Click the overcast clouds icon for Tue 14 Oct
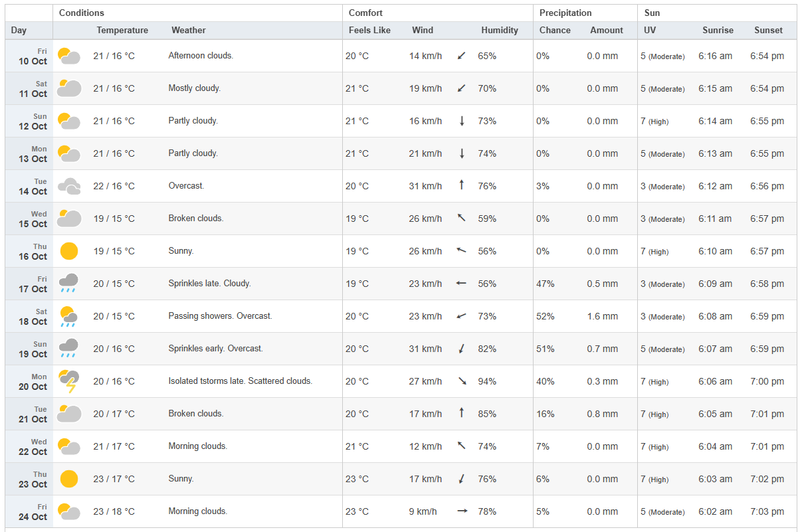 coord(69,186)
